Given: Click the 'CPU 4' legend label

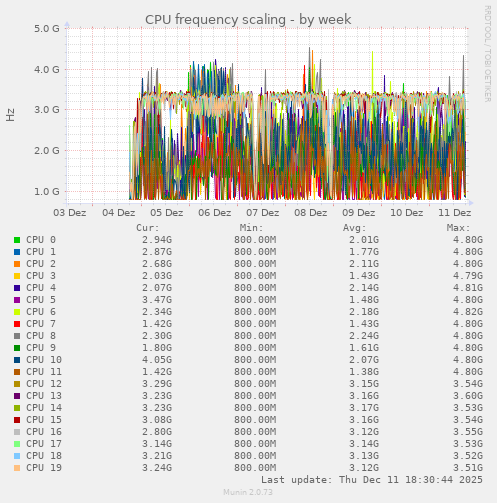Looking at the screenshot, I should click(41, 288).
